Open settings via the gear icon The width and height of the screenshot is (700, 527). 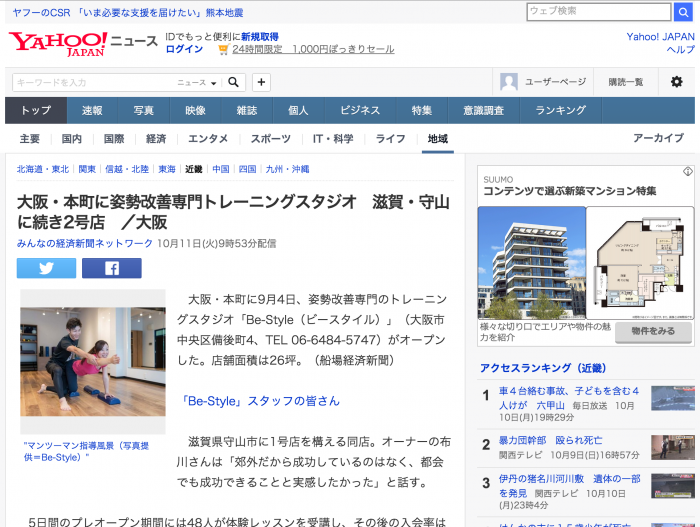(x=677, y=82)
